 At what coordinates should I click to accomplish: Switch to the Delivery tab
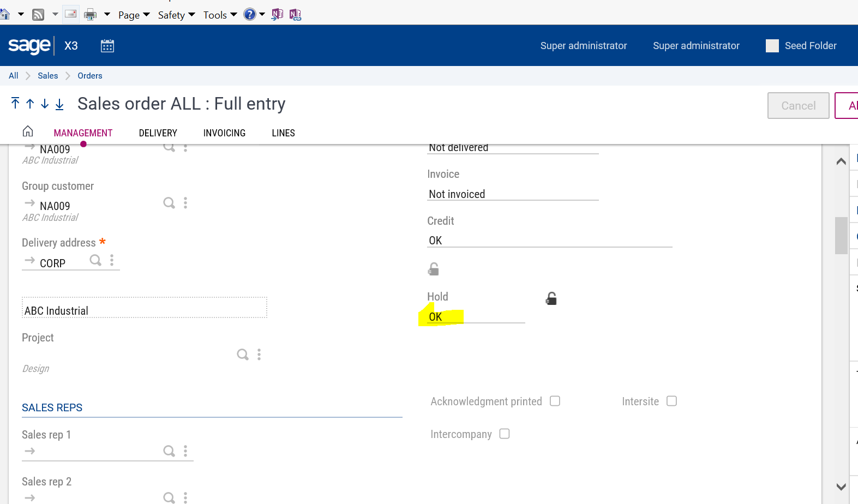tap(158, 133)
